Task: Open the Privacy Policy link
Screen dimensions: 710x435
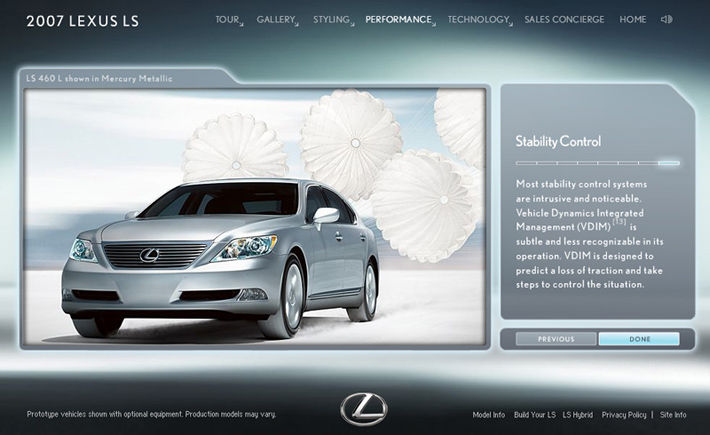Action: click(x=624, y=415)
